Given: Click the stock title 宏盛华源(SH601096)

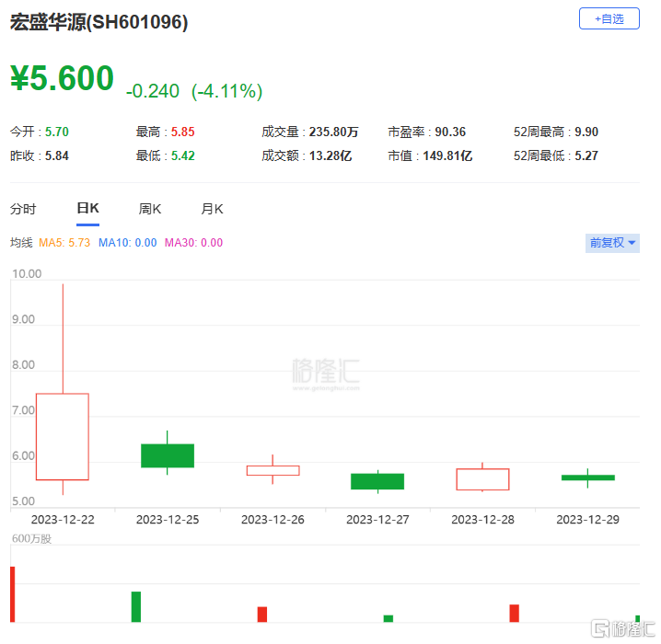Looking at the screenshot, I should click(99, 22).
